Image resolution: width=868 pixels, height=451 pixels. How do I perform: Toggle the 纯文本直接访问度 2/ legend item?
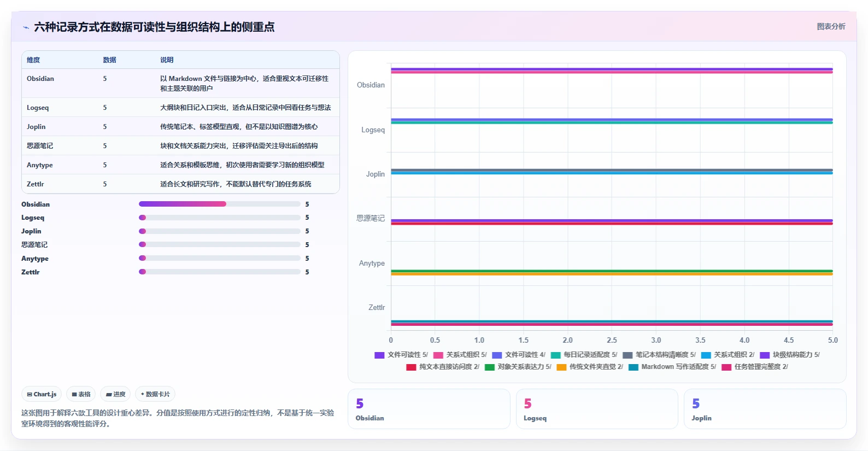point(443,367)
